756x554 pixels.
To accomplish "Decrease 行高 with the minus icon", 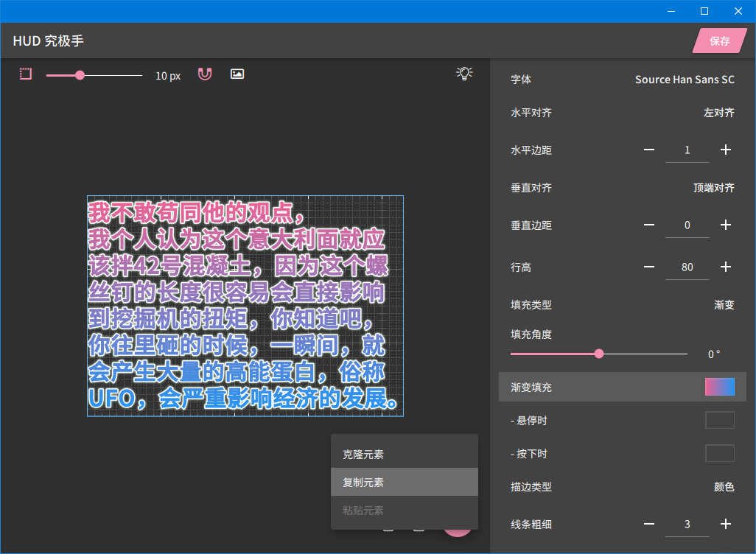I will pyautogui.click(x=649, y=267).
